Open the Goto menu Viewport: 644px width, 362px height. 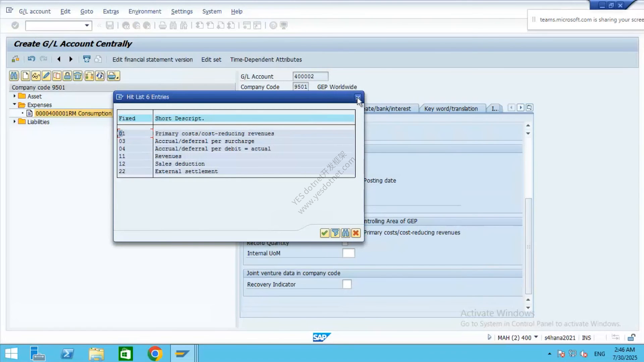pyautogui.click(x=87, y=11)
